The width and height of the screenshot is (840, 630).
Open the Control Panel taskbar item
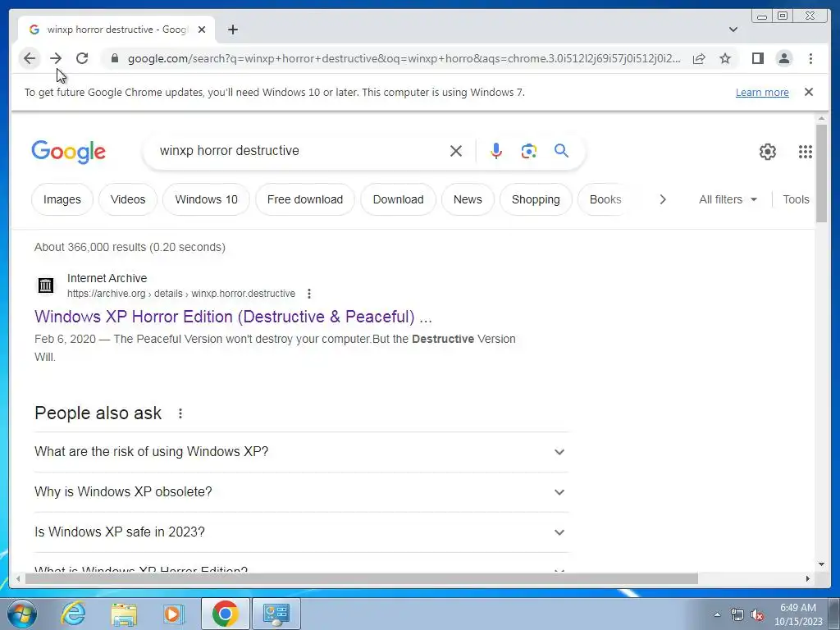click(x=276, y=614)
